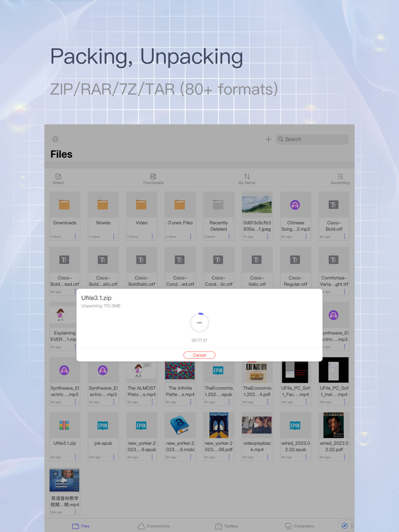Switch view with Thumbnails button
The width and height of the screenshot is (399, 532).
point(153,179)
